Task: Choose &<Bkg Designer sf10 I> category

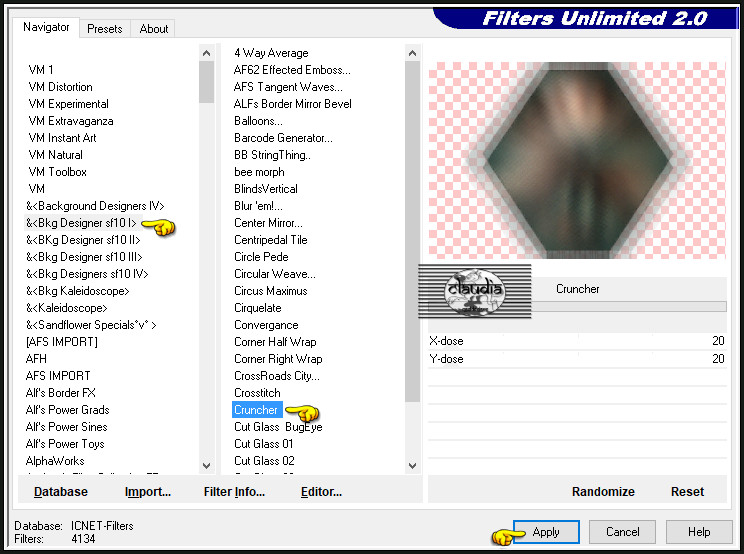Action: click(x=81, y=223)
